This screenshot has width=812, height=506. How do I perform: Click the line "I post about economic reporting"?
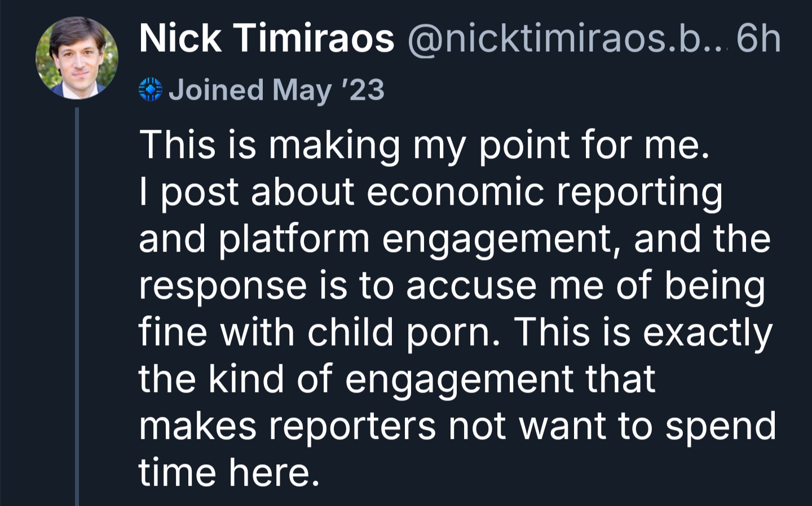click(x=430, y=191)
